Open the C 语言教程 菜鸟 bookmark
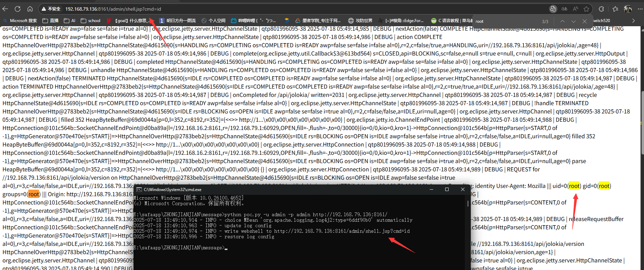Viewport: 644px width, 270px height. (452, 21)
